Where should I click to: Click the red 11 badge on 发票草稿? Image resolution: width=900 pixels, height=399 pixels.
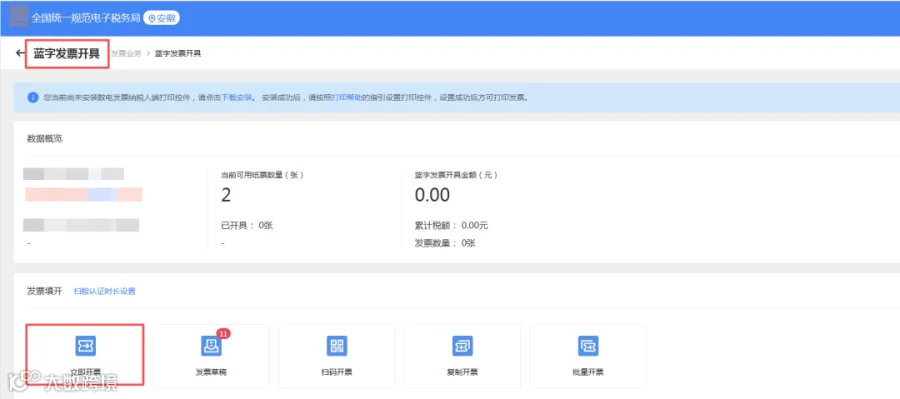[x=223, y=334]
